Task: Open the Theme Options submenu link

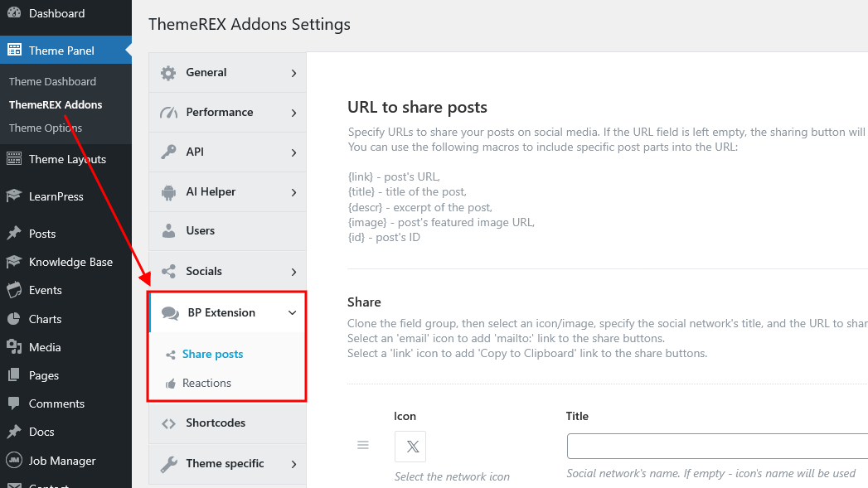Action: pyautogui.click(x=46, y=128)
